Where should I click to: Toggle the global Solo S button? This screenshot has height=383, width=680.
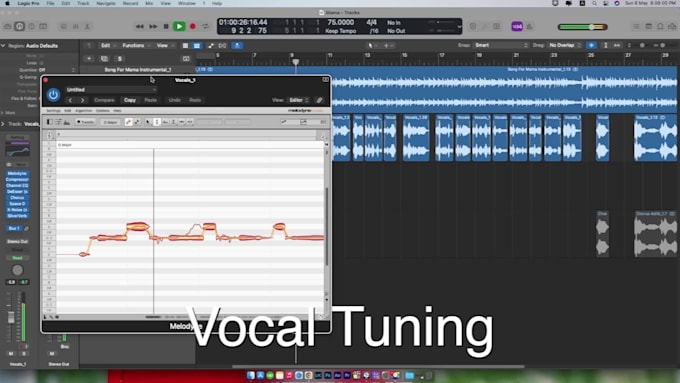pyautogui.click(x=120, y=59)
